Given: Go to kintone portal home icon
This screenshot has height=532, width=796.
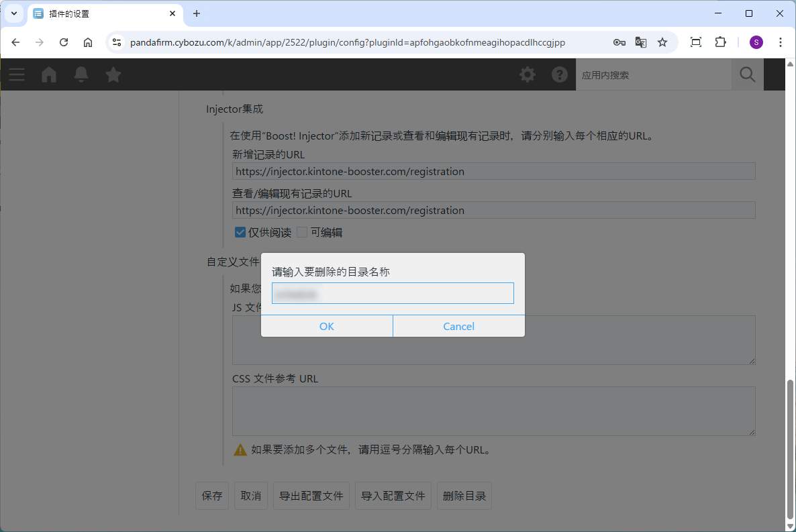Looking at the screenshot, I should [x=49, y=74].
